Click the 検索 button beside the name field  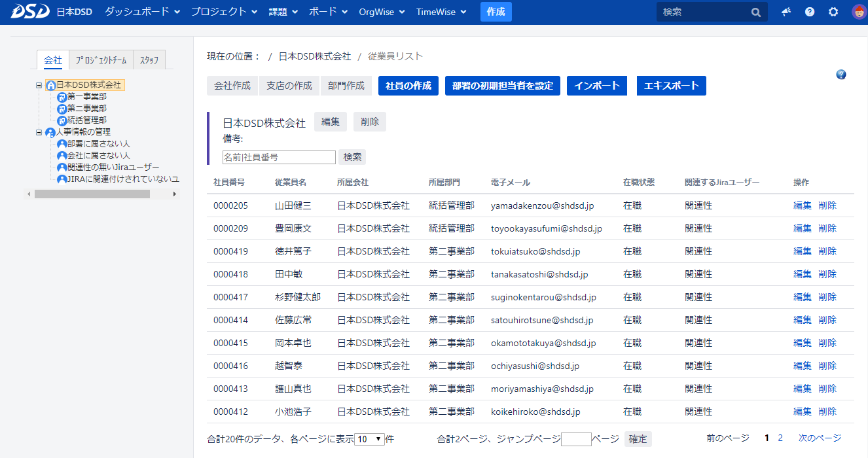click(353, 157)
